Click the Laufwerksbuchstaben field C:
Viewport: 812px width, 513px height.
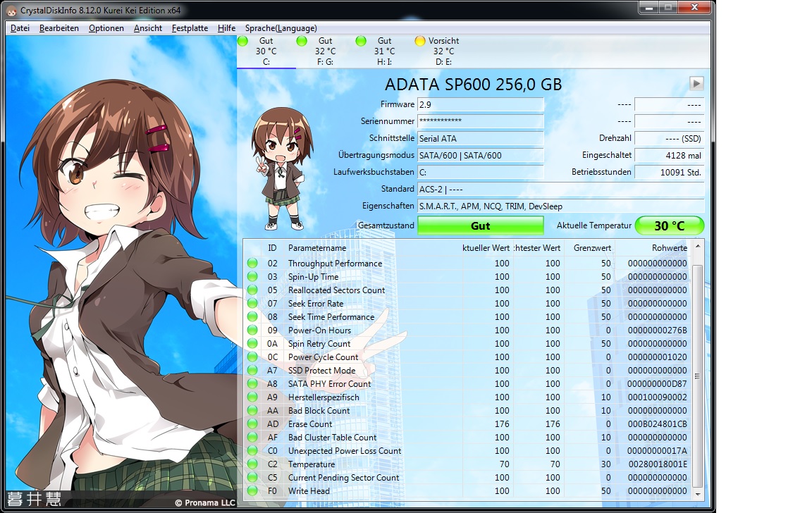click(x=481, y=172)
